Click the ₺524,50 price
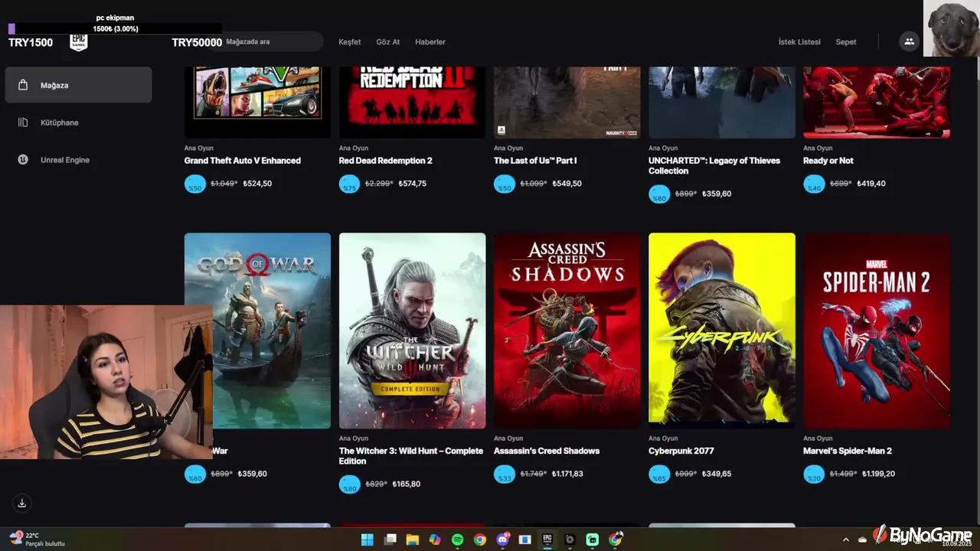Image resolution: width=980 pixels, height=551 pixels. click(257, 184)
